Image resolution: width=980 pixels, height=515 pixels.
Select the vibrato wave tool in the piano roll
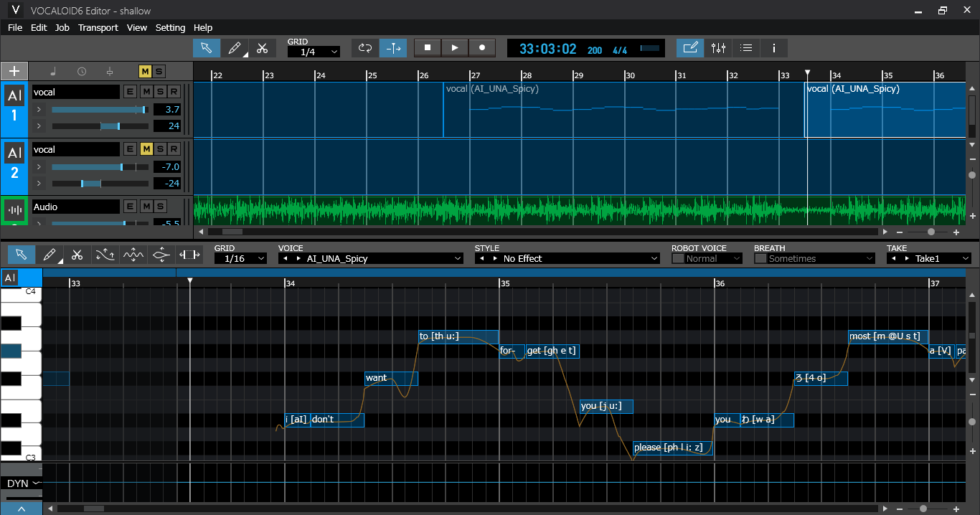133,255
